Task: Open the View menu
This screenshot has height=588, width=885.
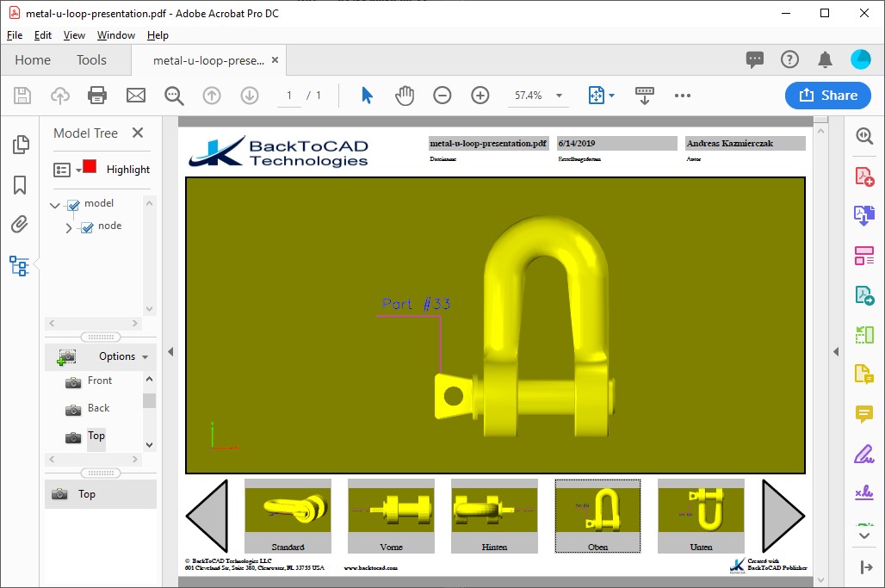Action: click(x=74, y=35)
